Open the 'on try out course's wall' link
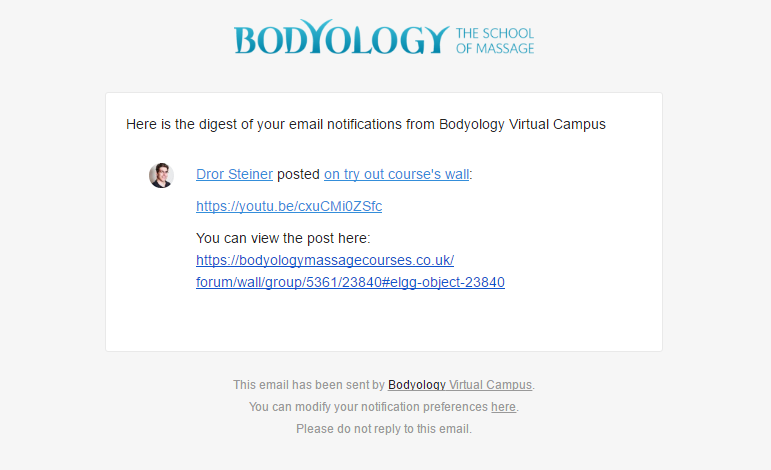 point(396,174)
